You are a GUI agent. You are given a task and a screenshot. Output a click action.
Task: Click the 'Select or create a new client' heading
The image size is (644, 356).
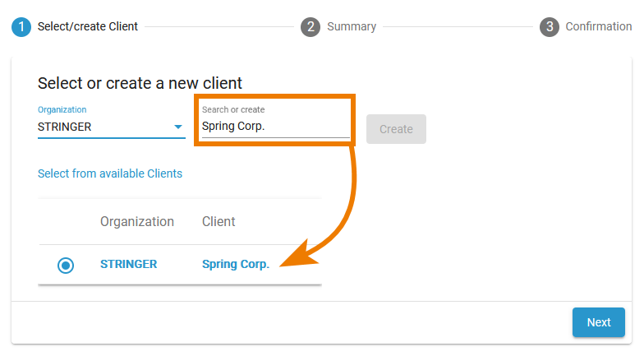140,83
